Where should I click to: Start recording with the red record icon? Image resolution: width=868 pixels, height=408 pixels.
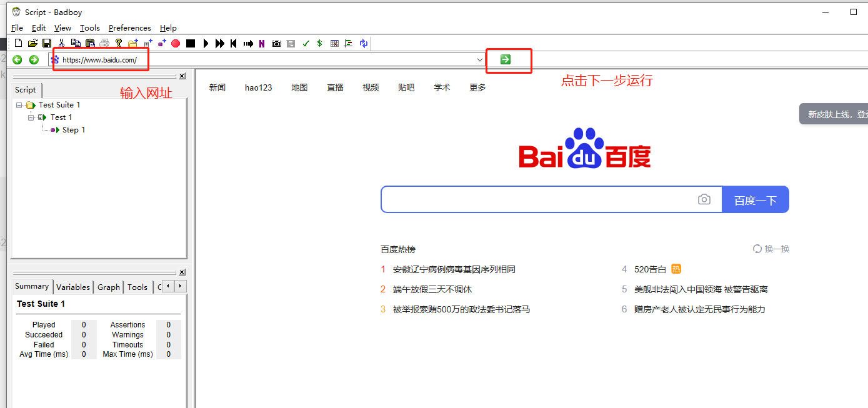tap(175, 43)
